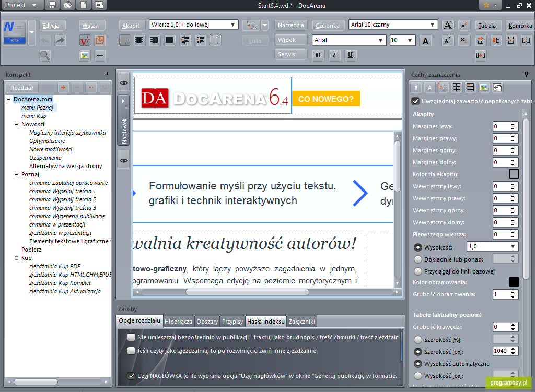Switch to the Załączniki tab
The height and width of the screenshot is (392, 535).
tap(301, 321)
